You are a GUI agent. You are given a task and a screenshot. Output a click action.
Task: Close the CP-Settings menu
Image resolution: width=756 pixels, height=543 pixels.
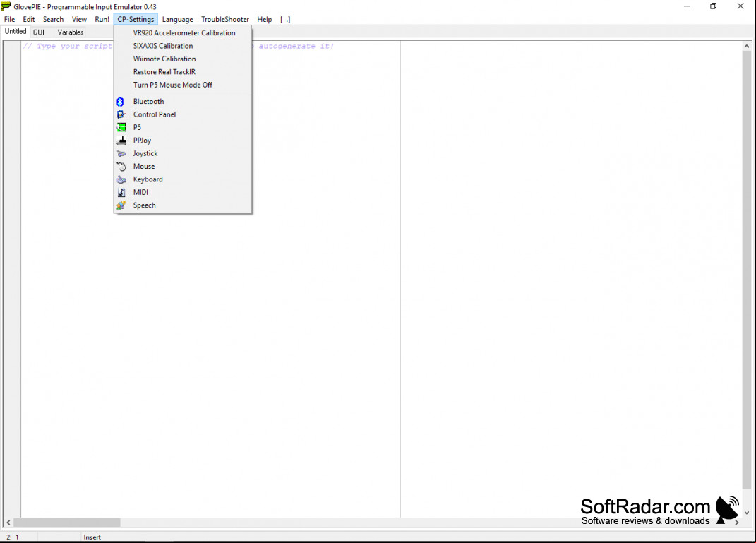pos(136,19)
